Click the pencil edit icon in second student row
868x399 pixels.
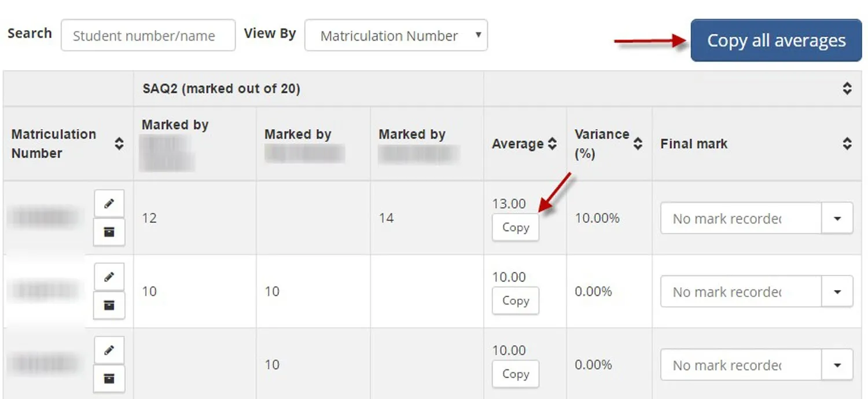[x=109, y=277]
